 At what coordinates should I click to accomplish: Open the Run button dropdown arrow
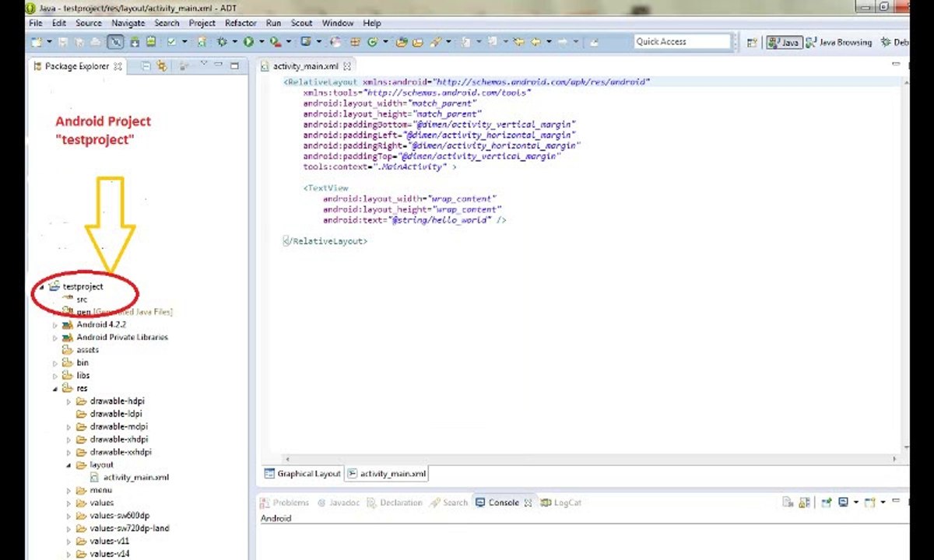coord(261,42)
